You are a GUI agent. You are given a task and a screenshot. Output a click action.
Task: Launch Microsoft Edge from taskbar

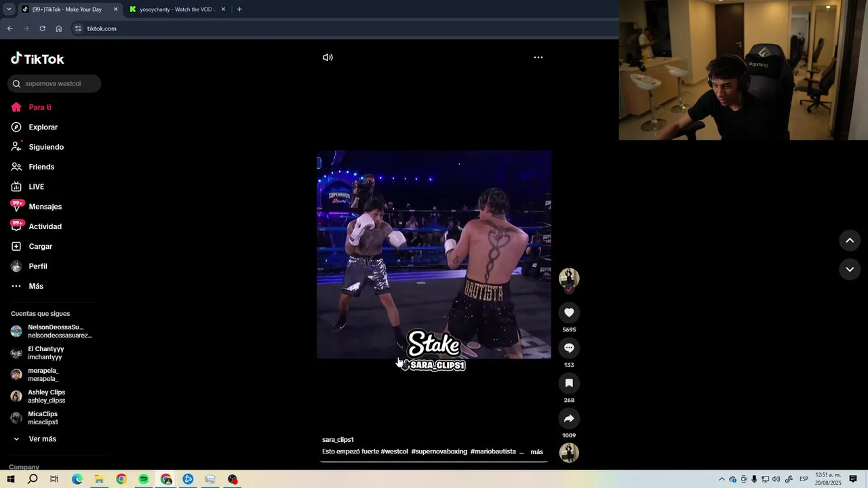(77, 479)
